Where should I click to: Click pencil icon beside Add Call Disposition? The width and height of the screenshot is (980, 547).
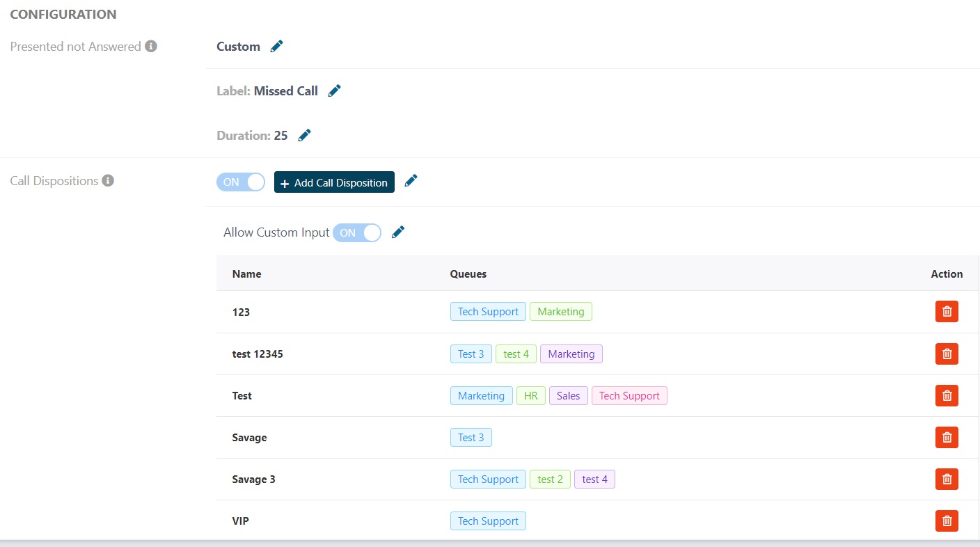coord(411,181)
